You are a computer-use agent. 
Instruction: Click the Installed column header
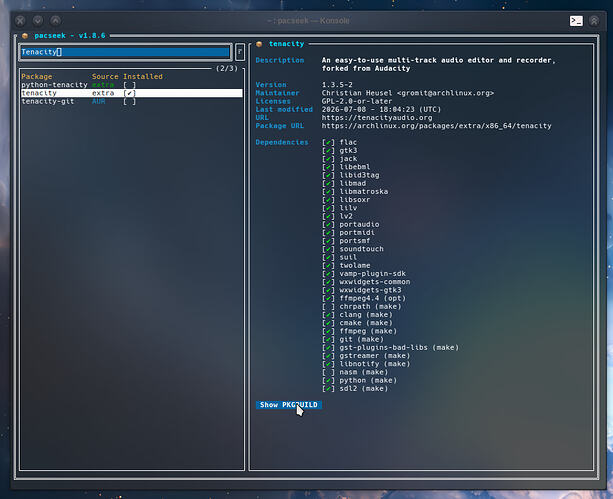(x=143, y=77)
